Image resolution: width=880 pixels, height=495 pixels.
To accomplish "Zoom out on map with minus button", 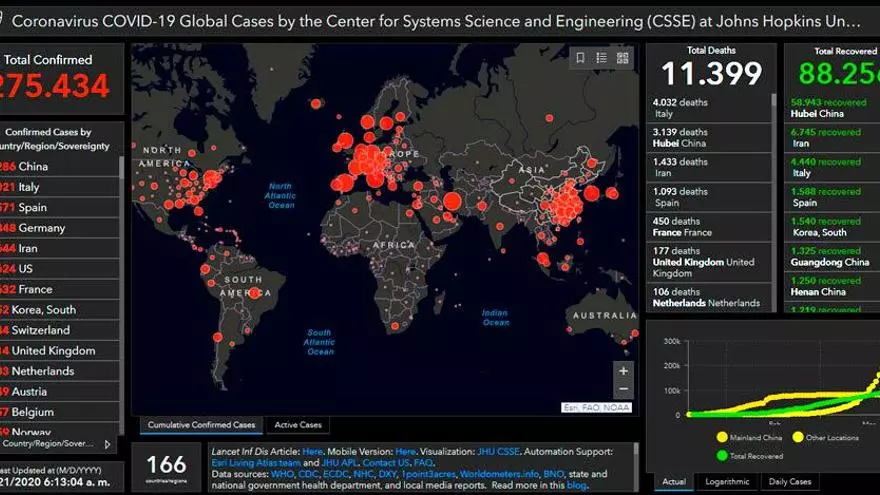I will (x=623, y=390).
